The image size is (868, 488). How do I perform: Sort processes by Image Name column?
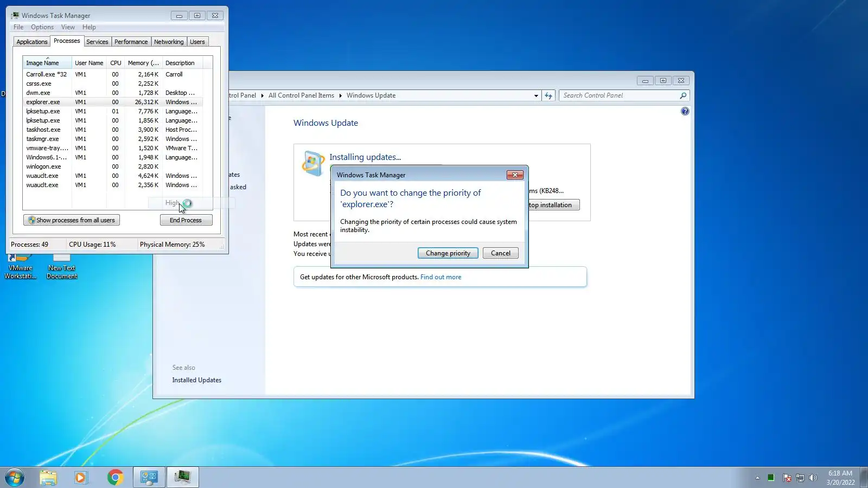click(47, 63)
